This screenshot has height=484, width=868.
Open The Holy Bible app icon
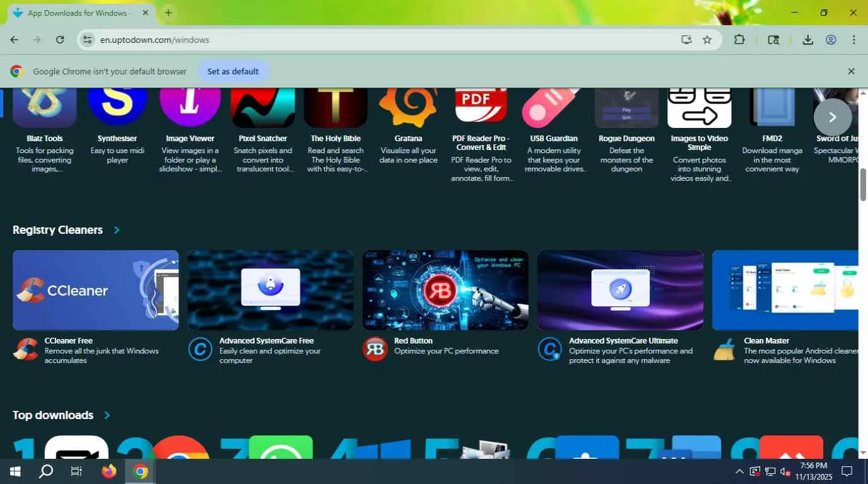pyautogui.click(x=336, y=108)
